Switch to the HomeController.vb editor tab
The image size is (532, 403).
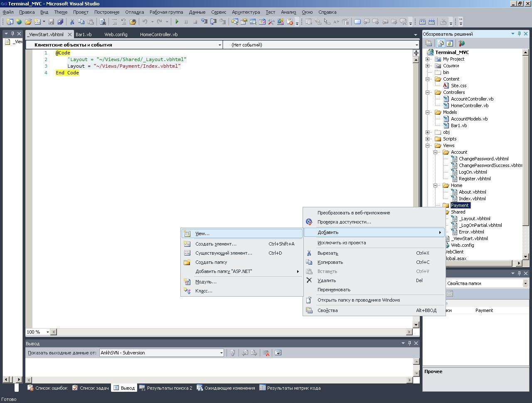point(159,34)
